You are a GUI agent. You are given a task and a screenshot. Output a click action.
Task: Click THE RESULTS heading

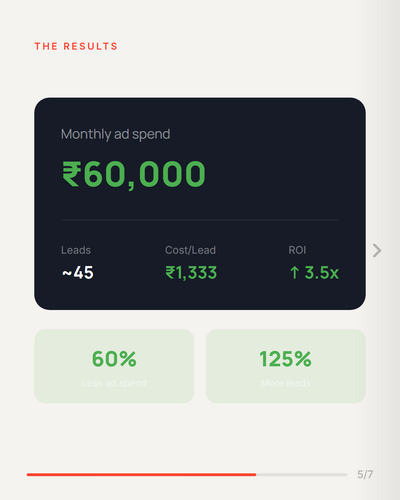click(76, 46)
